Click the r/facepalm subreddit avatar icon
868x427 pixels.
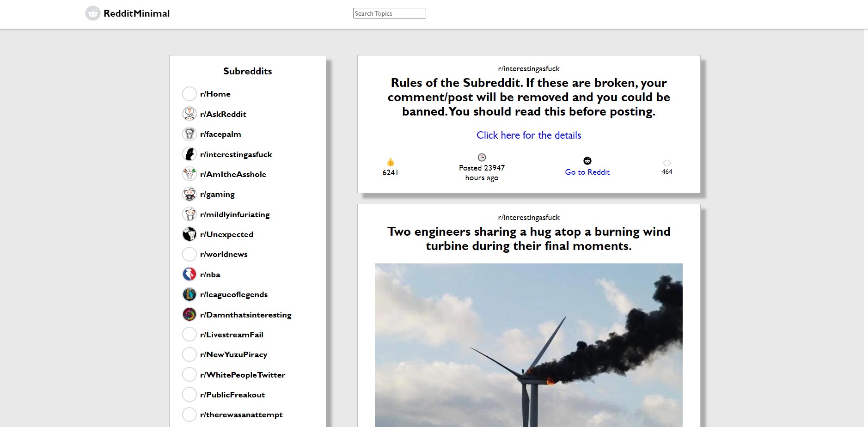[x=189, y=134]
